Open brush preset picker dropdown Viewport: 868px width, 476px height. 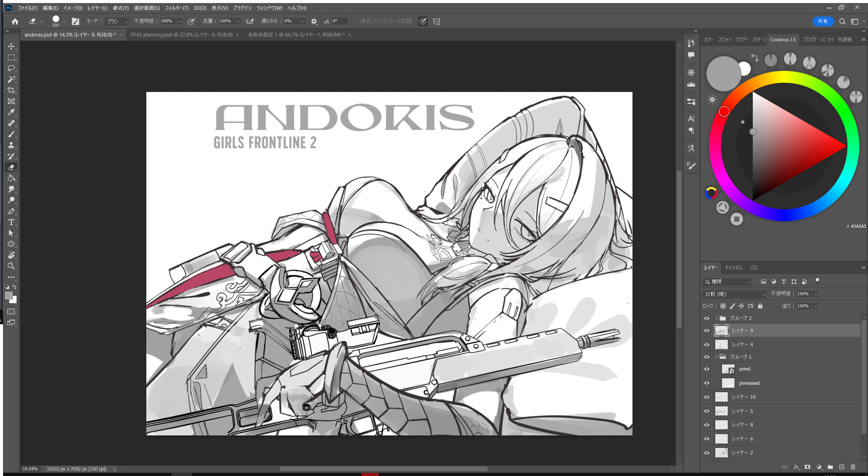(64, 21)
